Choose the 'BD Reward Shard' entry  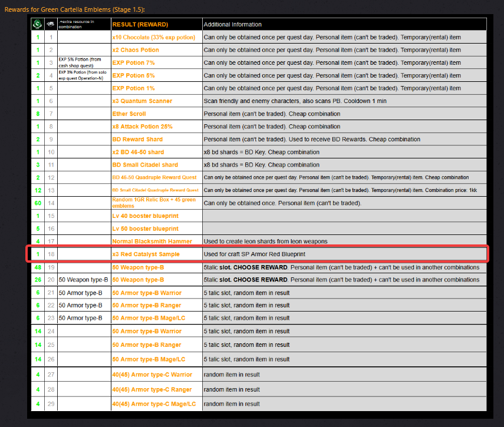pos(137,140)
